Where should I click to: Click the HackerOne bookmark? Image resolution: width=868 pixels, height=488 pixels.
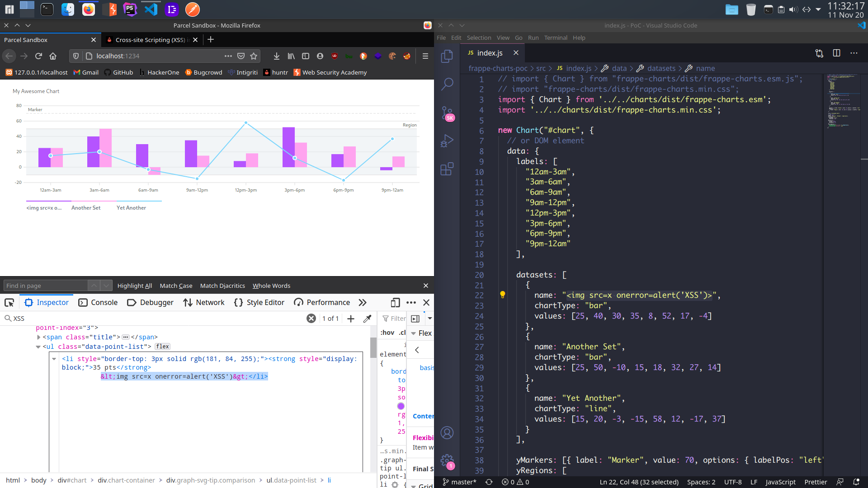click(159, 72)
